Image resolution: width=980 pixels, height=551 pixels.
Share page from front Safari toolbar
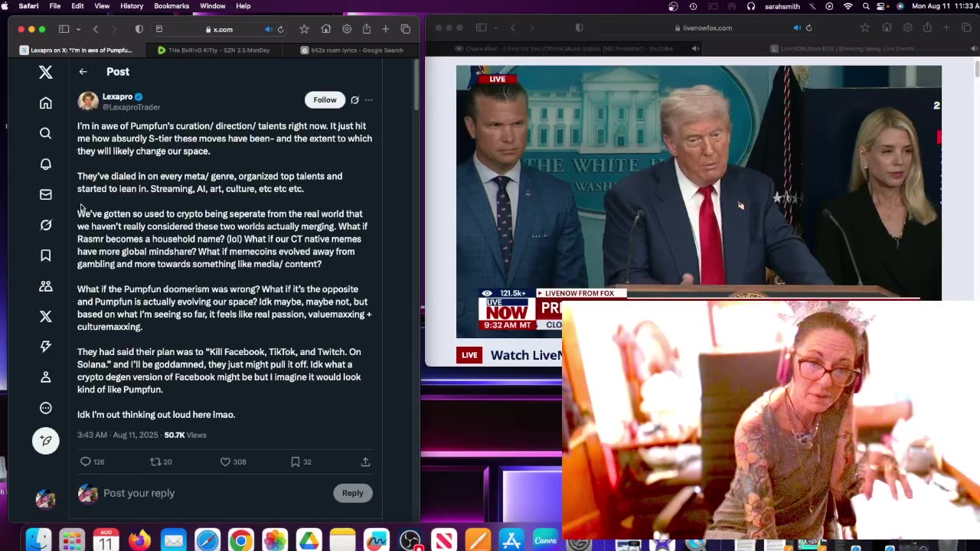[x=367, y=29]
